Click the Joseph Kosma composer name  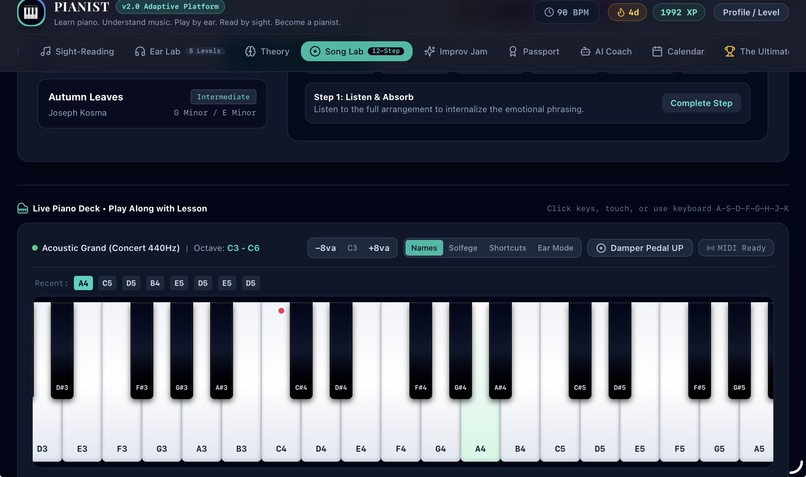coord(78,113)
